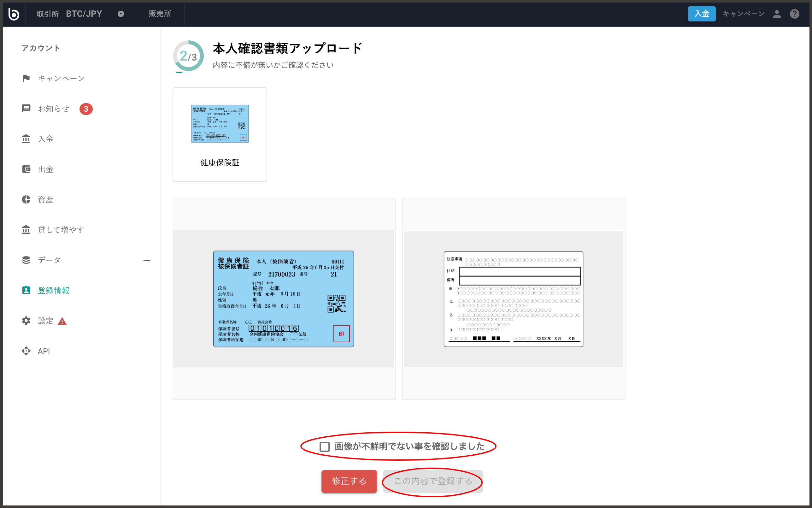Select the 健康保険証 document thumbnail card
This screenshot has width=812, height=508.
[x=220, y=135]
